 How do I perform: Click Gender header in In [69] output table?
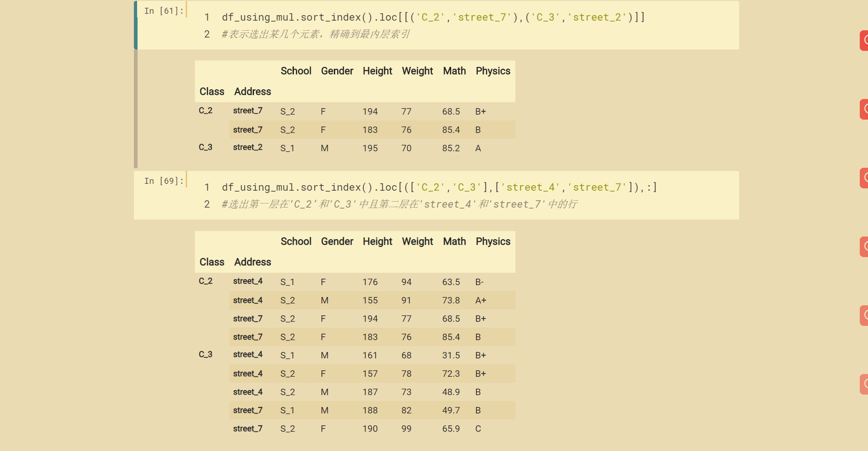point(337,242)
